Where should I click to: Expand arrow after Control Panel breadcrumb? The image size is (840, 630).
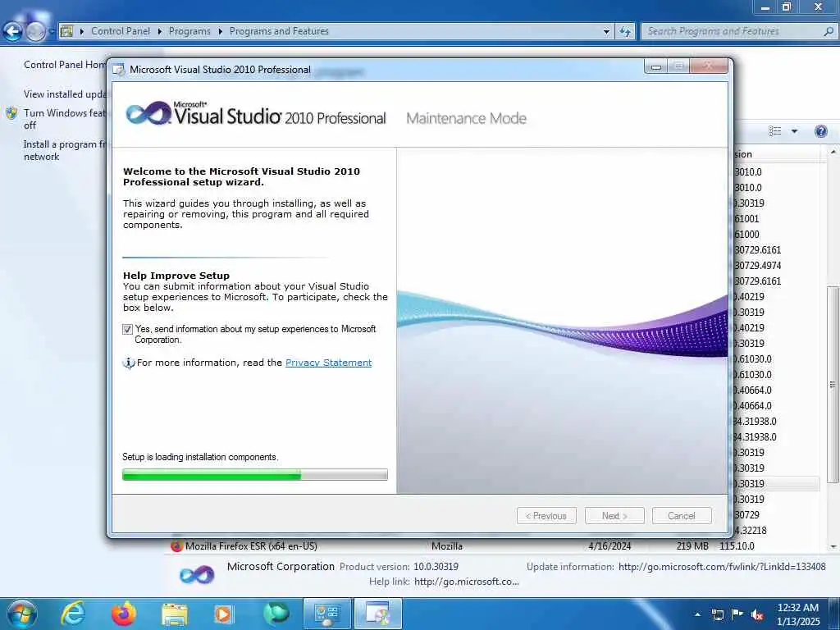[160, 32]
